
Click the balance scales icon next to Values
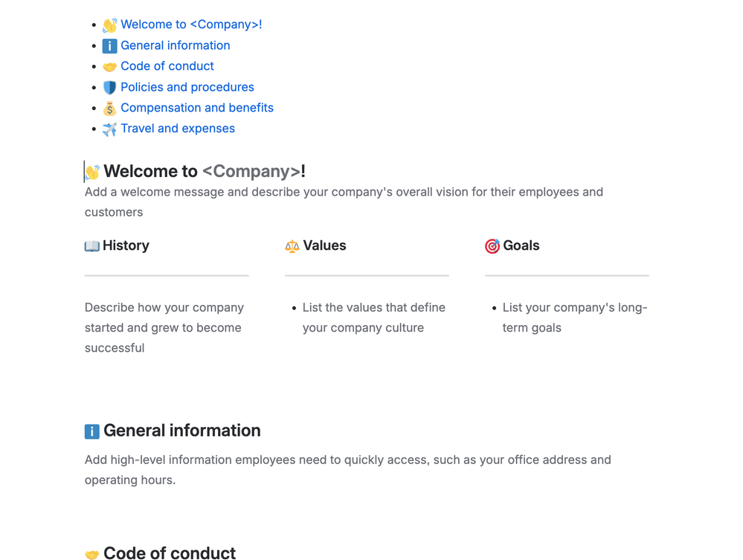[x=292, y=246]
